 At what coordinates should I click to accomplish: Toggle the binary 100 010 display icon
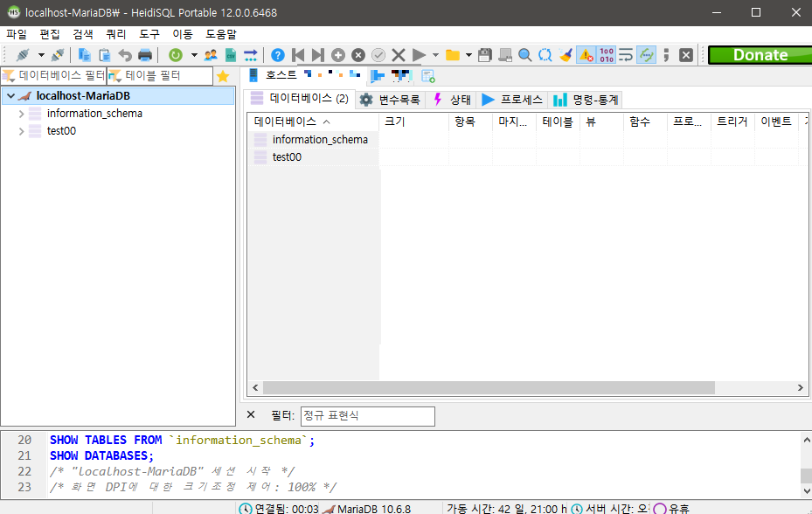[x=607, y=55]
